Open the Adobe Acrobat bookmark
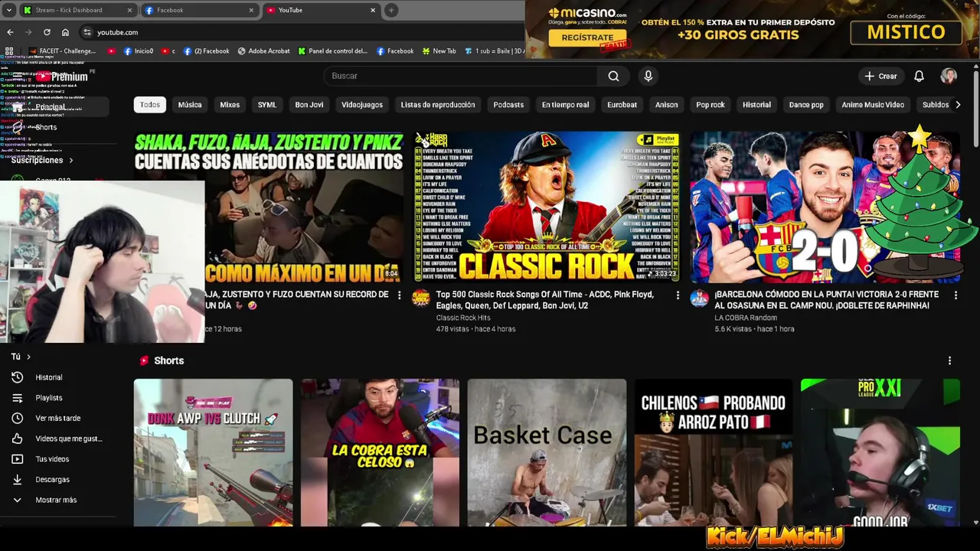This screenshot has width=980, height=551. [x=264, y=51]
